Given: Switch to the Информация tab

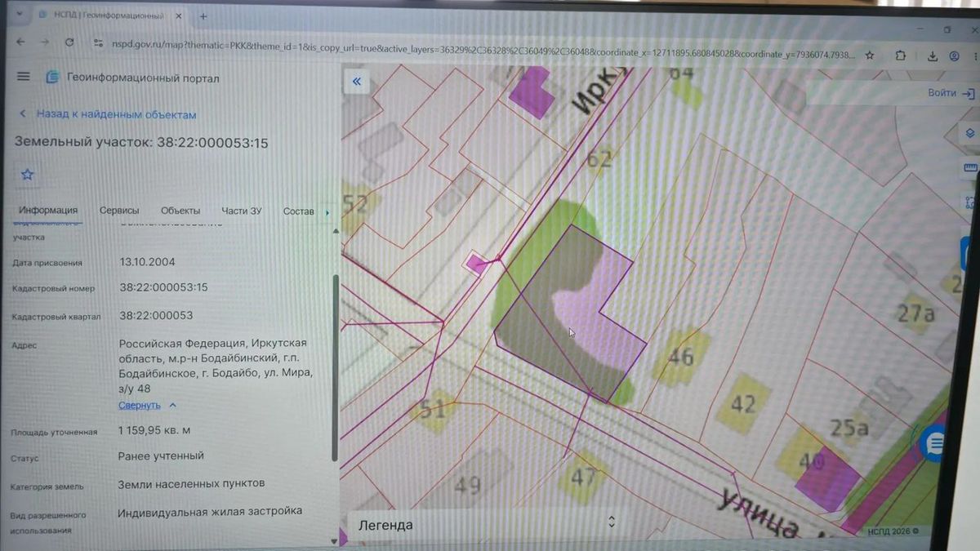Looking at the screenshot, I should point(48,211).
